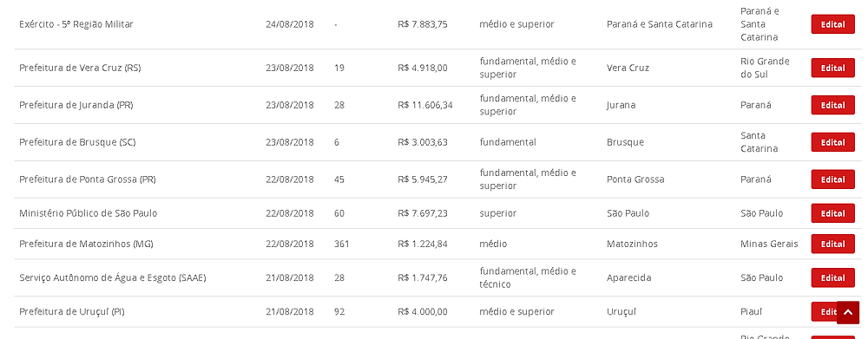Screen dimensions: 868x339
Task: Click the Prefeitura de Ponta Grossa (PR) entry
Action: pyautogui.click(x=88, y=179)
